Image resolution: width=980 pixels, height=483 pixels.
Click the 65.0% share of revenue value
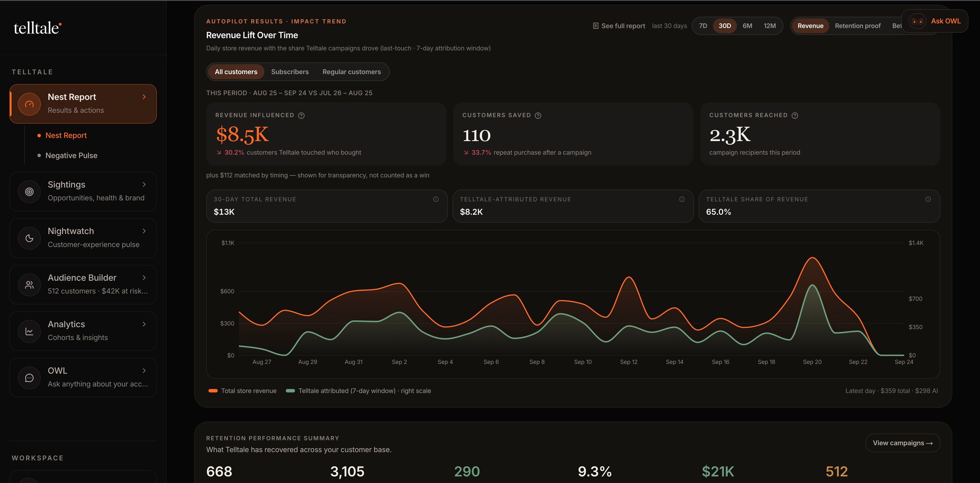[x=719, y=212]
